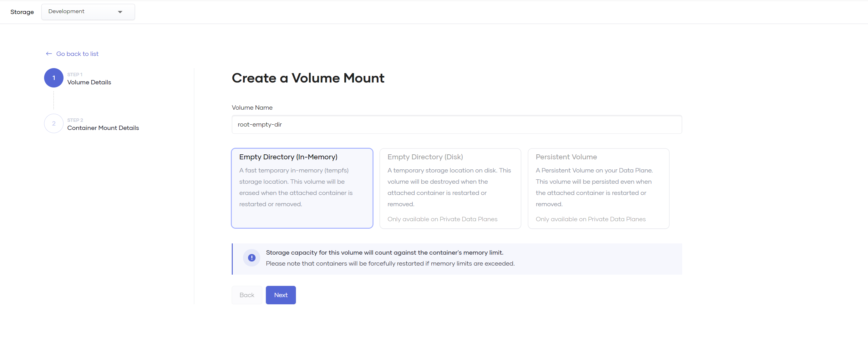
Task: Click the memory limit warning banner
Action: coord(457,259)
